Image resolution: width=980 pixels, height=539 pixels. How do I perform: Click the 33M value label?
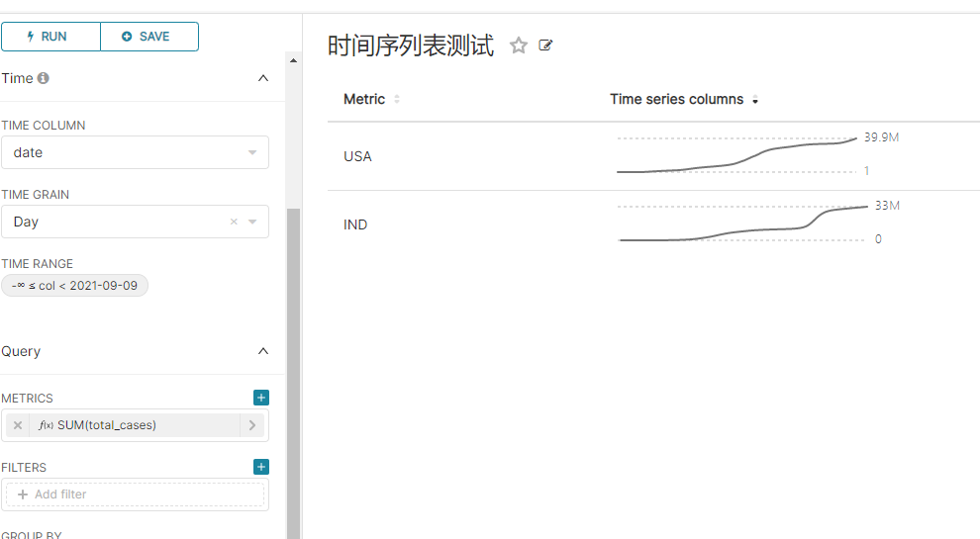[887, 206]
